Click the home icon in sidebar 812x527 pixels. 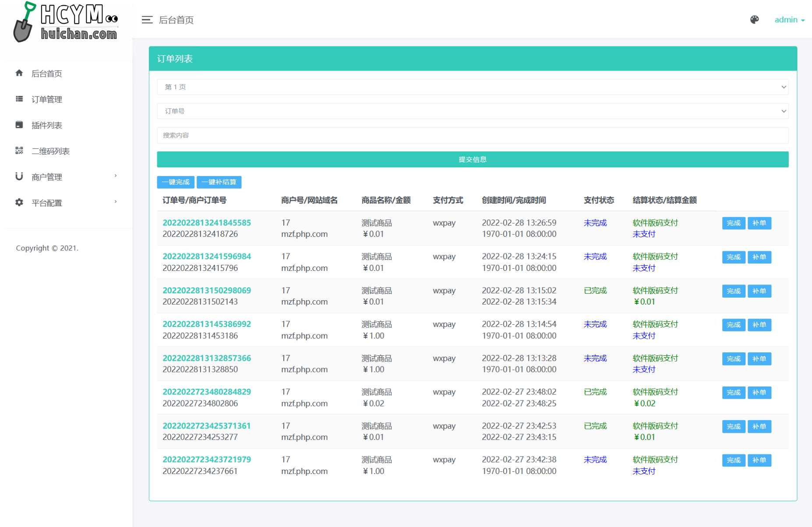pos(19,73)
